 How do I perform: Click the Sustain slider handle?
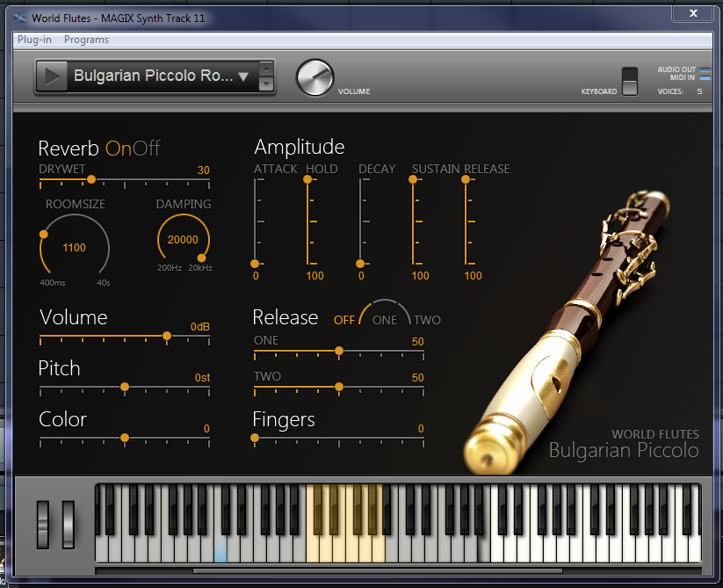pyautogui.click(x=413, y=179)
